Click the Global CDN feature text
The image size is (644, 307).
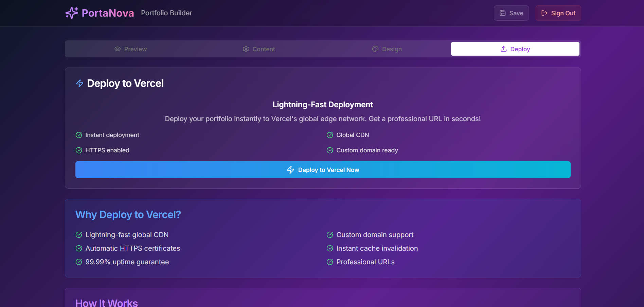click(353, 135)
